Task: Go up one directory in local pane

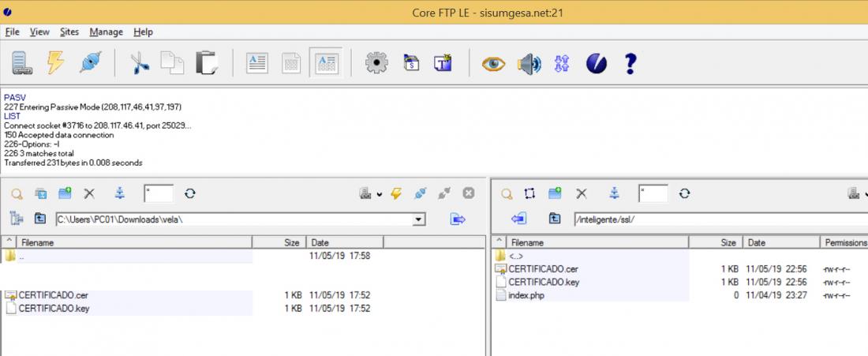Action: tap(40, 219)
